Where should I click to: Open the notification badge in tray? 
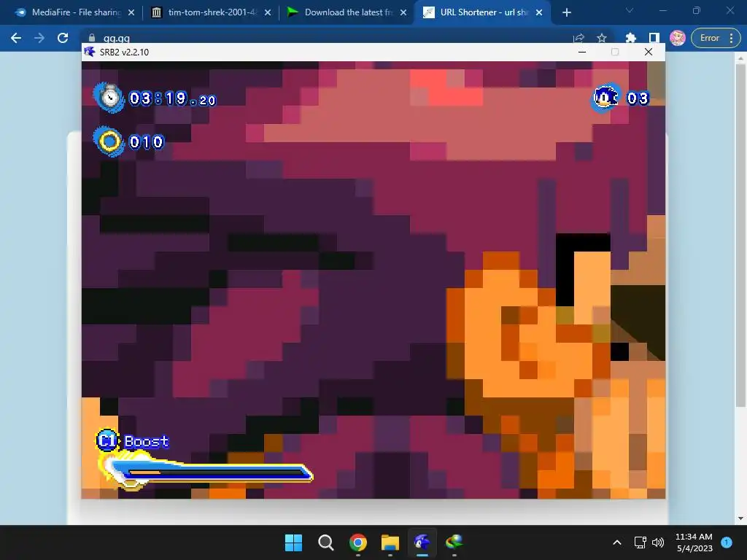click(x=727, y=542)
